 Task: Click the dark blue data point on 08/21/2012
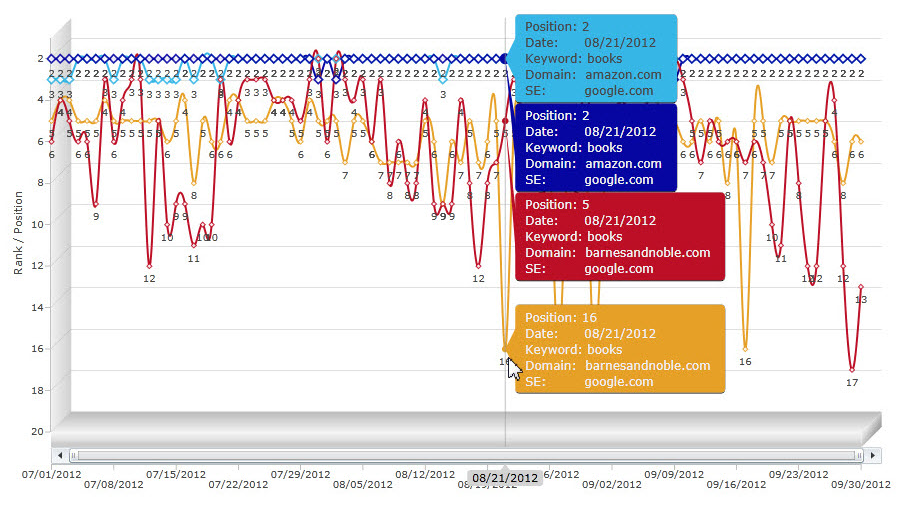click(505, 58)
